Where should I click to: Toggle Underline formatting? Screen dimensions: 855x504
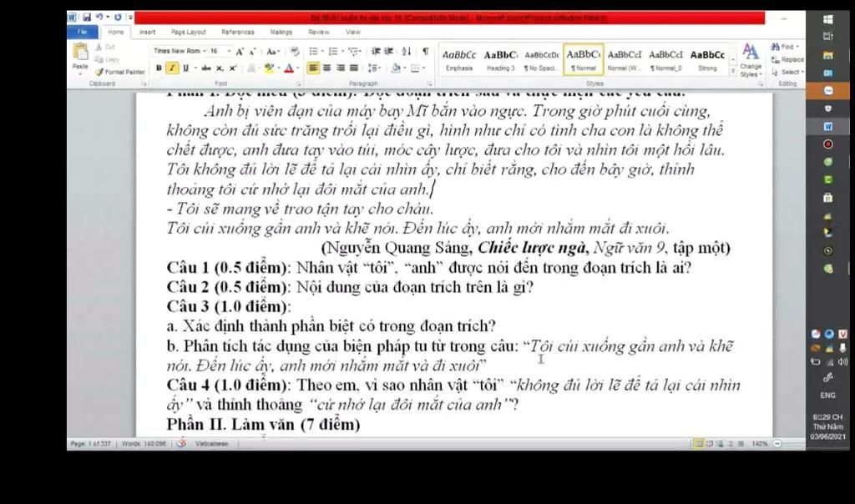[186, 68]
